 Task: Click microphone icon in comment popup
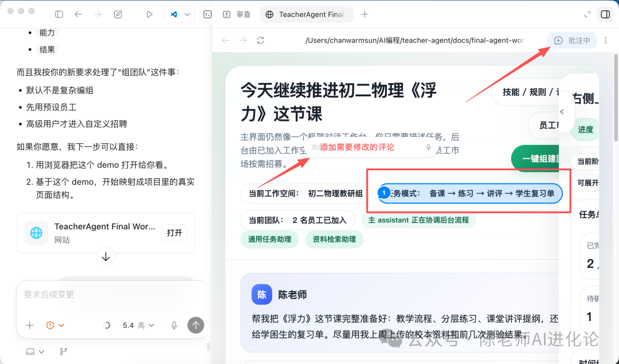tap(428, 147)
